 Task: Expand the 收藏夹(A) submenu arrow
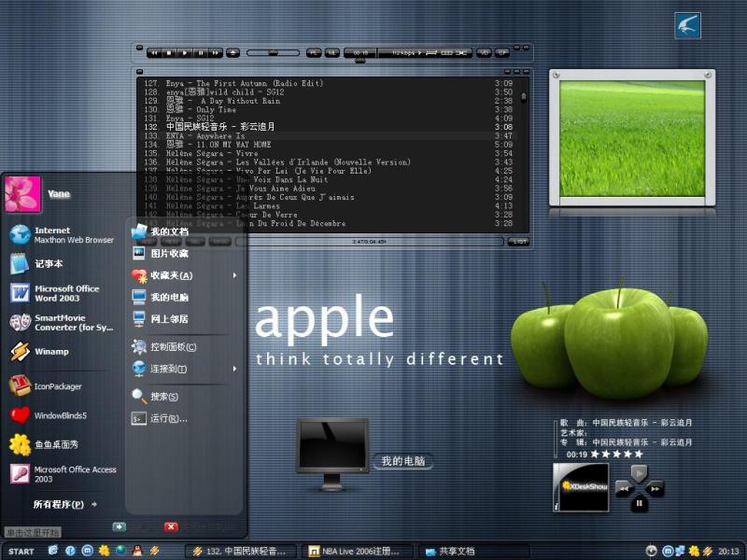234,275
